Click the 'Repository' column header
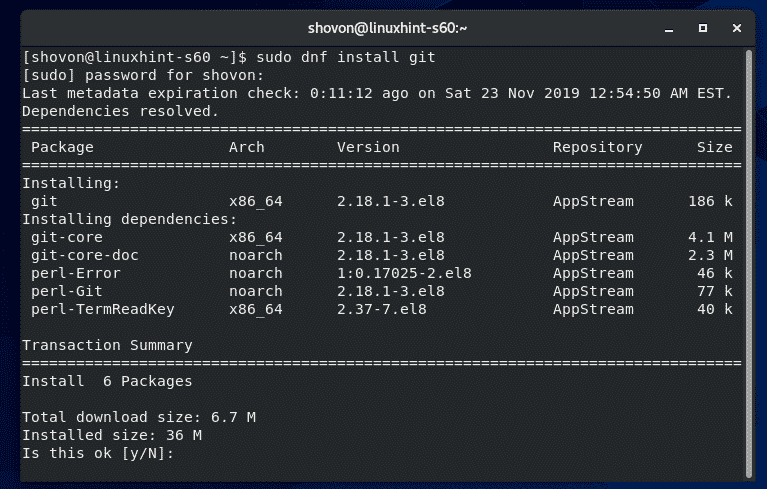The width and height of the screenshot is (767, 489). (x=597, y=147)
